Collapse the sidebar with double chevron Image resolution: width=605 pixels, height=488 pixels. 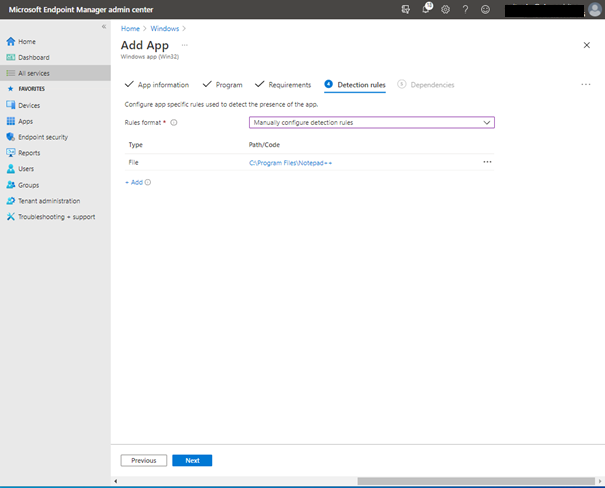(104, 27)
